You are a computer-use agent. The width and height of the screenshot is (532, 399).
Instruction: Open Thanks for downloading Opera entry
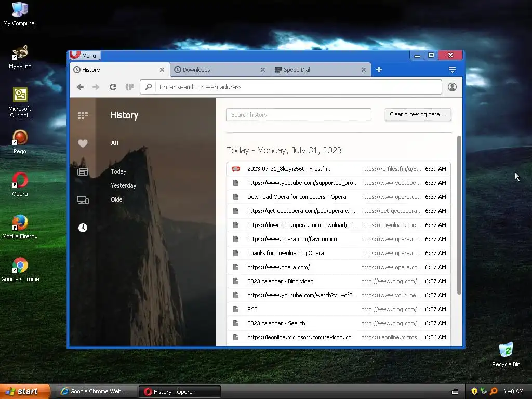[x=339, y=253]
